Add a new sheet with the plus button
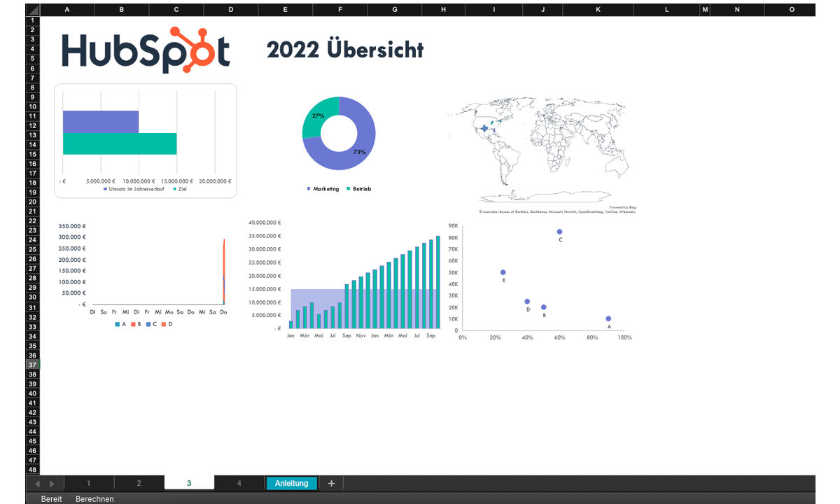 coord(332,483)
